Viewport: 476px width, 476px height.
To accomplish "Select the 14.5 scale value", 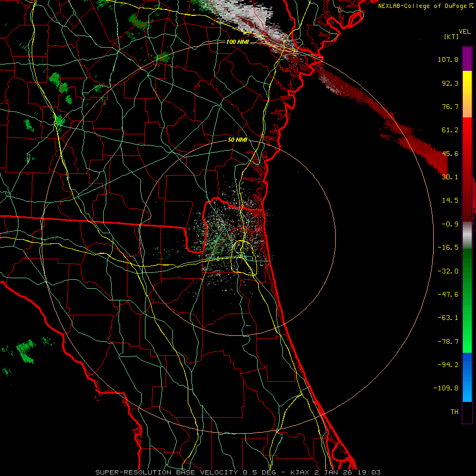I will tap(450, 200).
